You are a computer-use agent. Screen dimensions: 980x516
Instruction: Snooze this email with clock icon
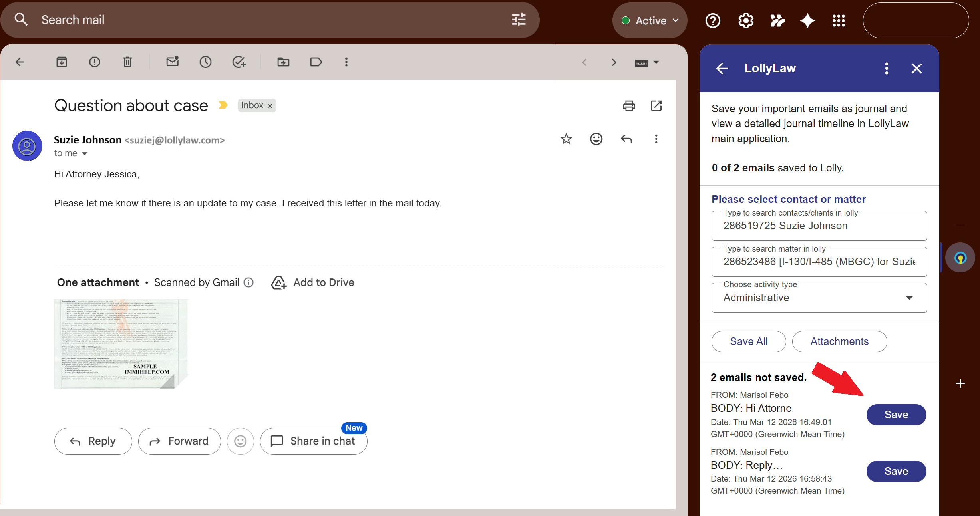tap(205, 62)
